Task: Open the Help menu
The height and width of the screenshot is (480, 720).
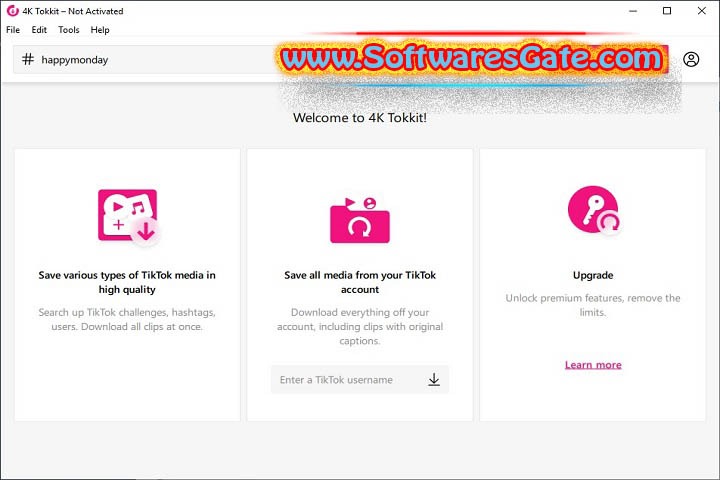Action: (x=100, y=30)
